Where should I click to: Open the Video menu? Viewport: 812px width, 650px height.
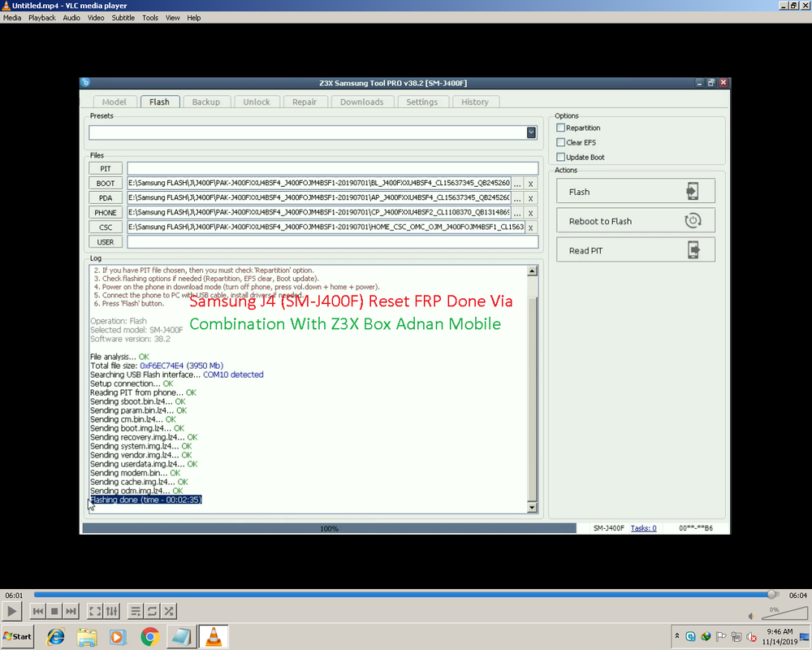(x=96, y=18)
